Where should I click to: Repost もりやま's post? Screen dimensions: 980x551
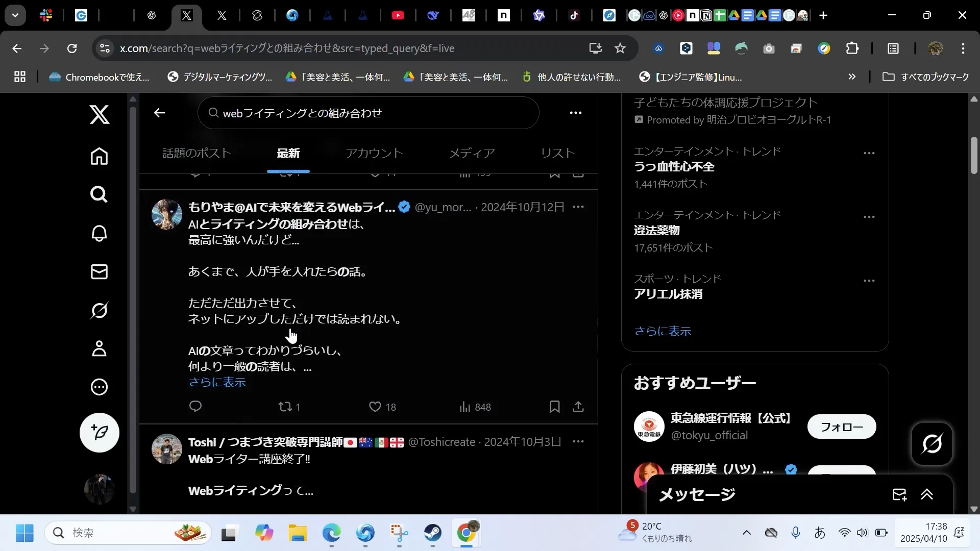pyautogui.click(x=289, y=407)
